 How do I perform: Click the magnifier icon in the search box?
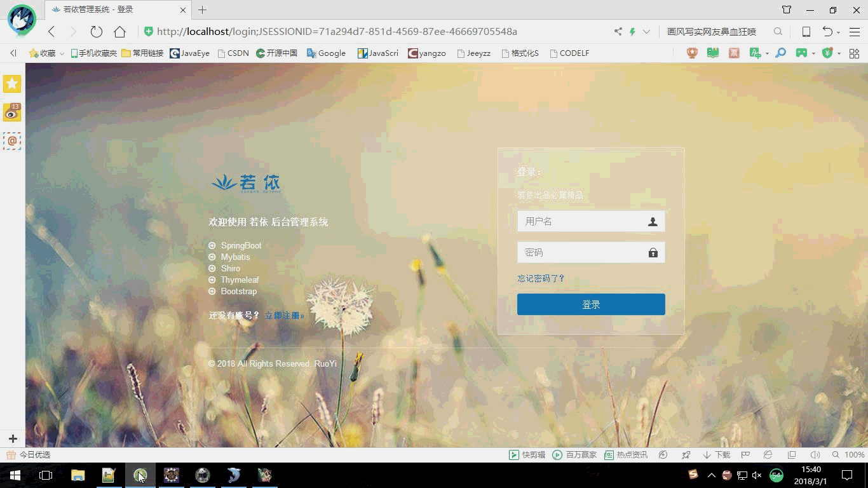pyautogui.click(x=778, y=32)
